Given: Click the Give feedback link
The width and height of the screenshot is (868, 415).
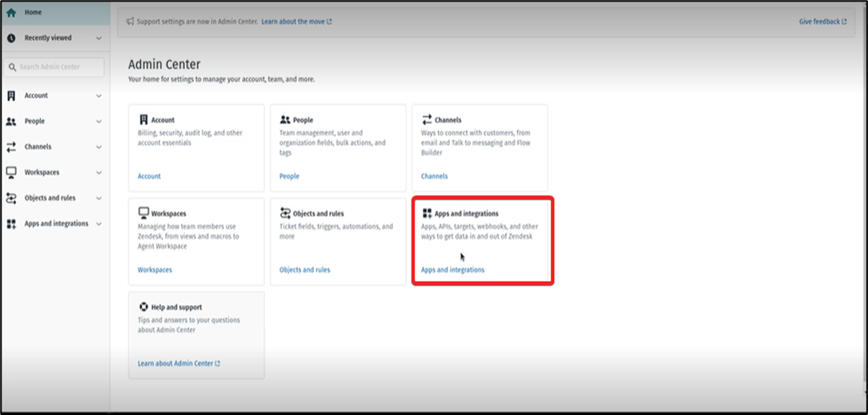Looking at the screenshot, I should click(822, 22).
